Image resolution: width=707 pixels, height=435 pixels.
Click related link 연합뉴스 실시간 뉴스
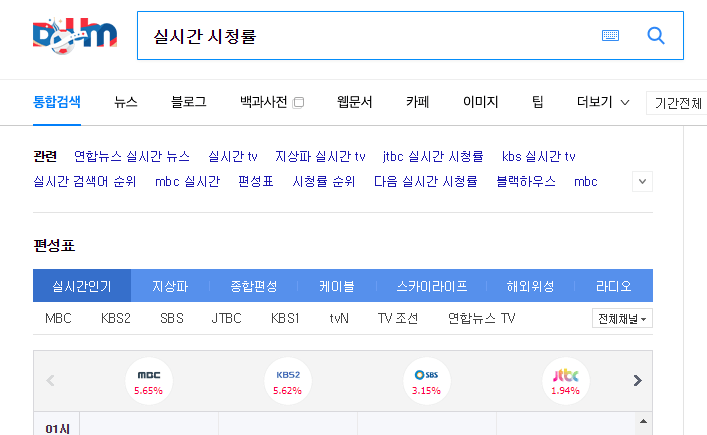pyautogui.click(x=132, y=156)
